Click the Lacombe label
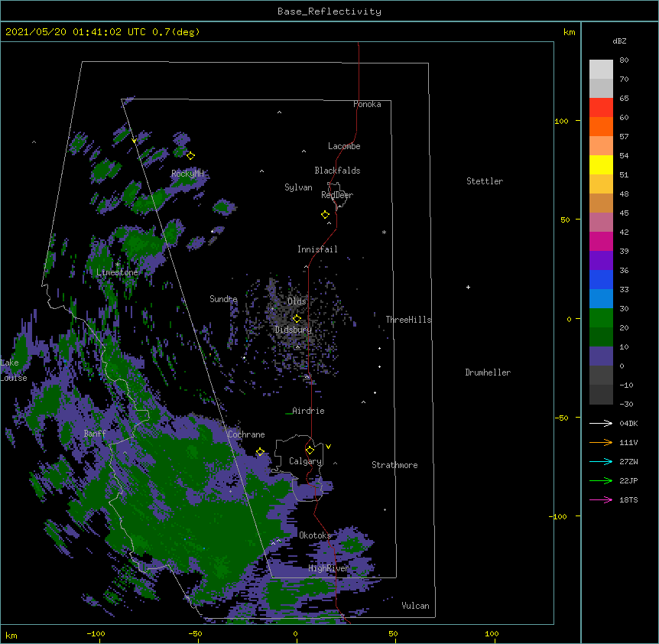Viewport: 659px width, 644px height. click(344, 146)
